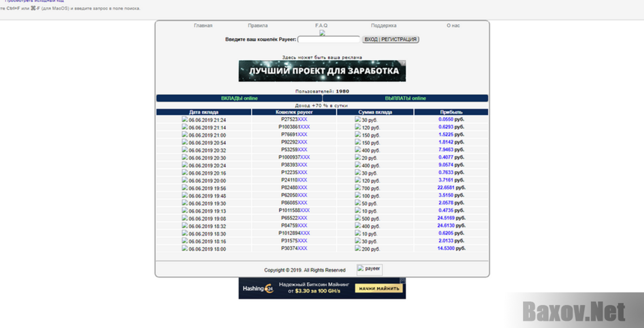Viewport: 644px width, 328px height.
Task: Click the image icon beside 06.06.2019 21:00
Action: pyautogui.click(x=185, y=135)
